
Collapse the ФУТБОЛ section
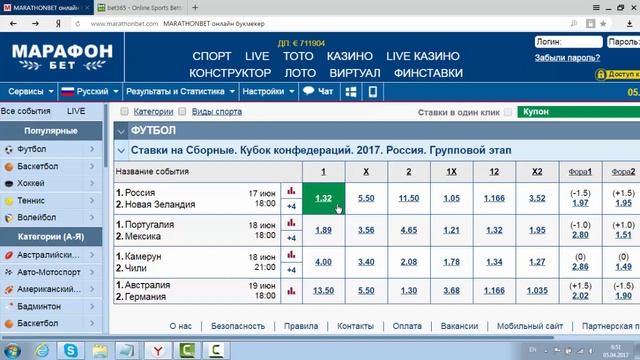[121, 131]
